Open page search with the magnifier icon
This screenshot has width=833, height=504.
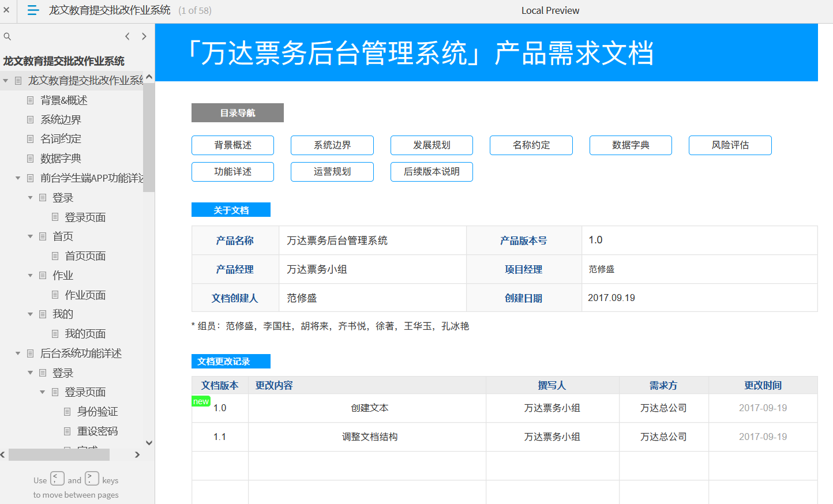tap(7, 36)
